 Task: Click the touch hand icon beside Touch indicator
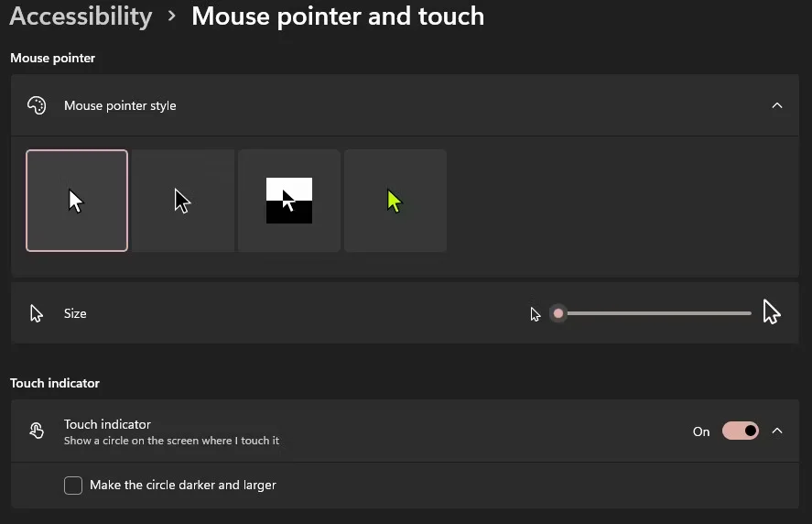[37, 431]
